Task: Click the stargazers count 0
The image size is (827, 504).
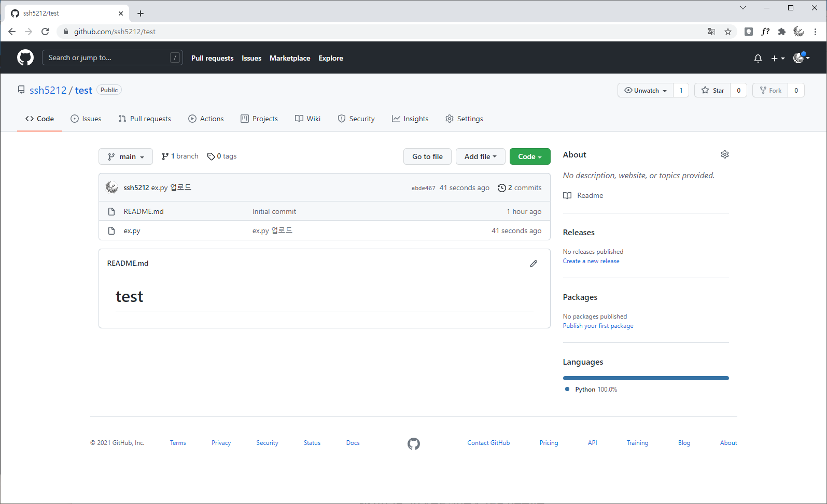Action: click(739, 90)
